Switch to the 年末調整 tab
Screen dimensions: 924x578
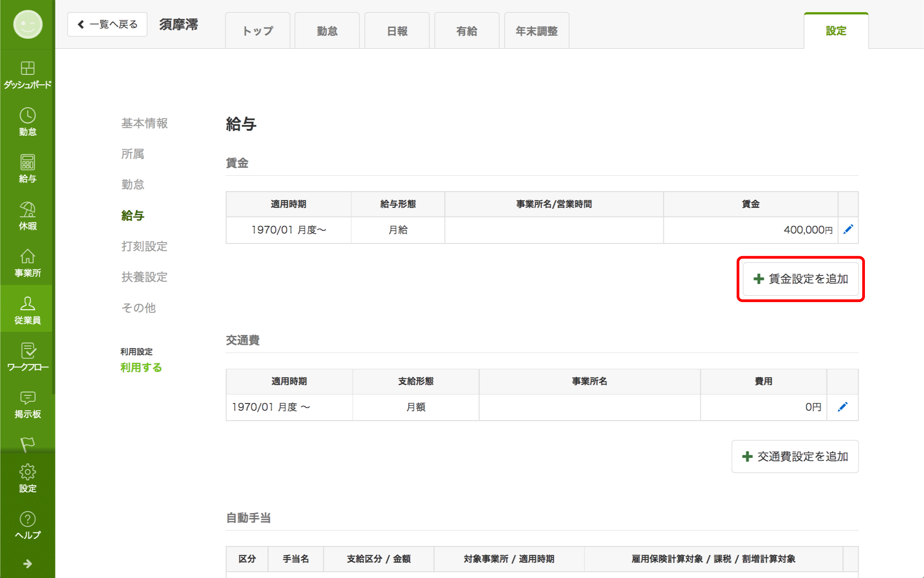click(536, 31)
